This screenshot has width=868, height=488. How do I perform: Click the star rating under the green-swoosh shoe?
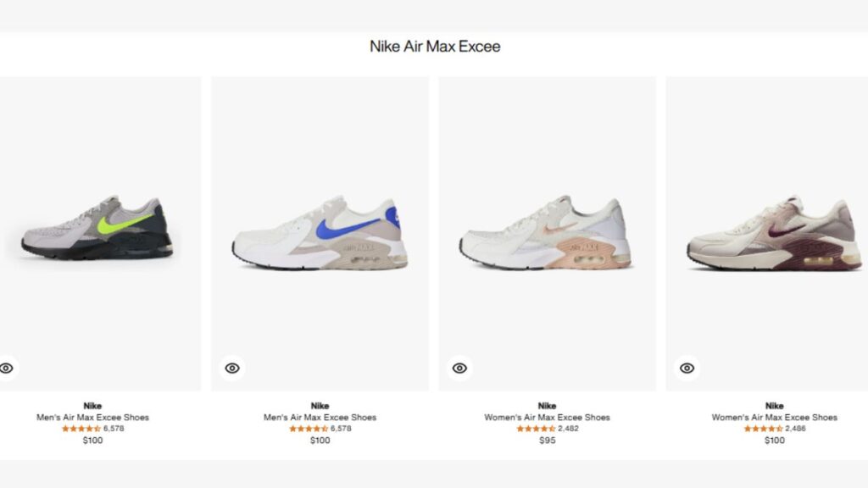[81, 429]
